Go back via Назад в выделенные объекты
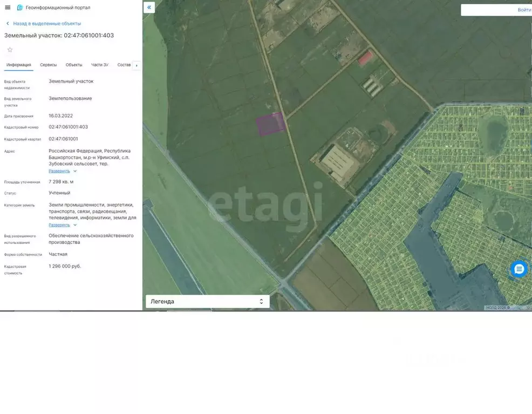This screenshot has height=414, width=532. tap(47, 24)
